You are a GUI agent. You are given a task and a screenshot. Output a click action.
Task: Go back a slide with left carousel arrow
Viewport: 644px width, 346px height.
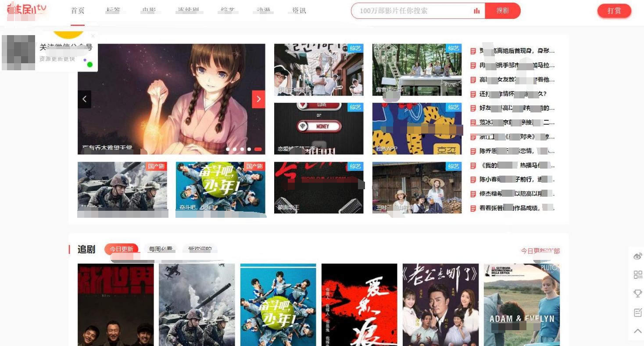[x=84, y=99]
